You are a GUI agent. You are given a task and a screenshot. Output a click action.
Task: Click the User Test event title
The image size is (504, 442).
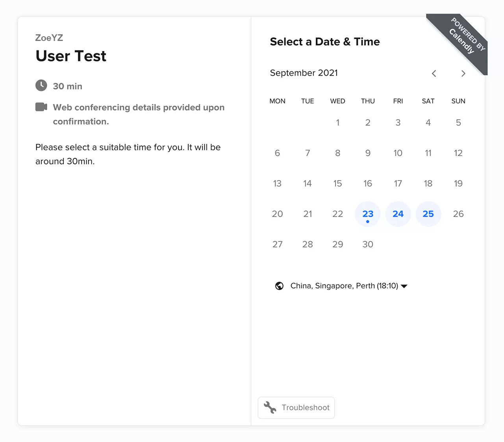coord(71,56)
